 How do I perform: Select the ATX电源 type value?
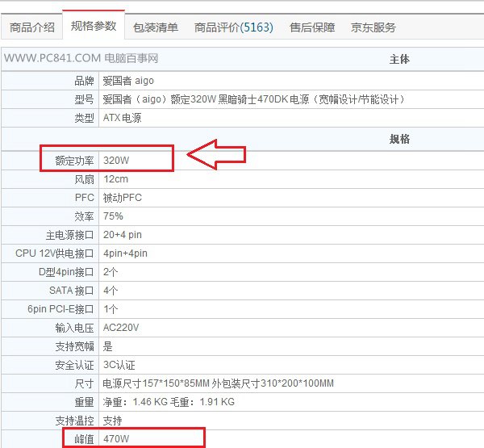(x=123, y=118)
